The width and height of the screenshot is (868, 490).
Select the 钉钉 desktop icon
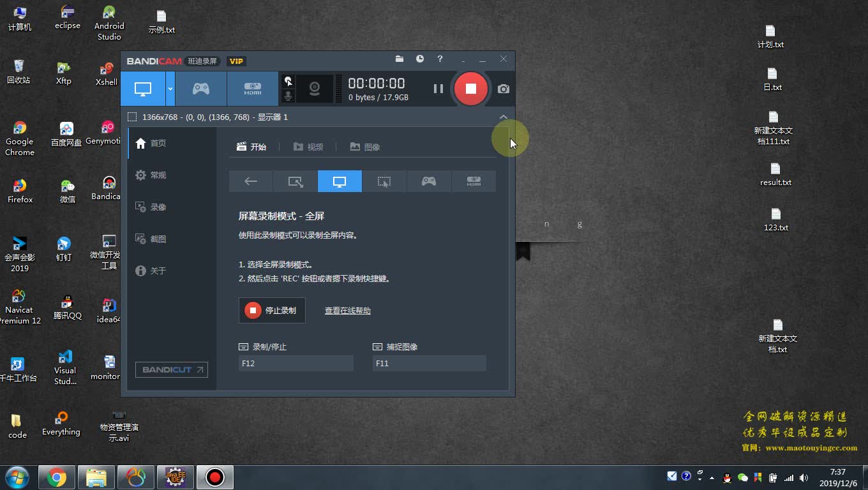(x=64, y=249)
